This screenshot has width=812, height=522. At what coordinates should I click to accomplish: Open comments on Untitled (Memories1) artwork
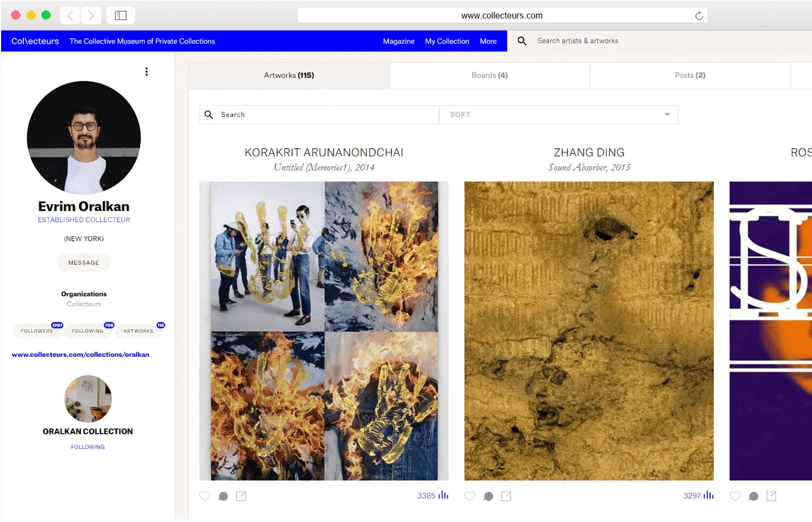(223, 496)
